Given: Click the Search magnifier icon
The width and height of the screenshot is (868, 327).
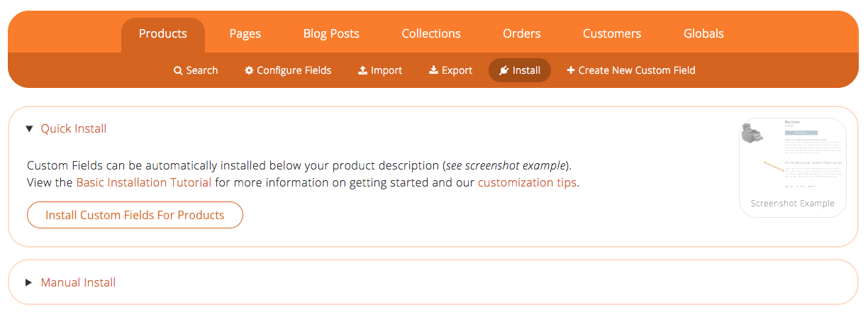Looking at the screenshot, I should click(178, 71).
